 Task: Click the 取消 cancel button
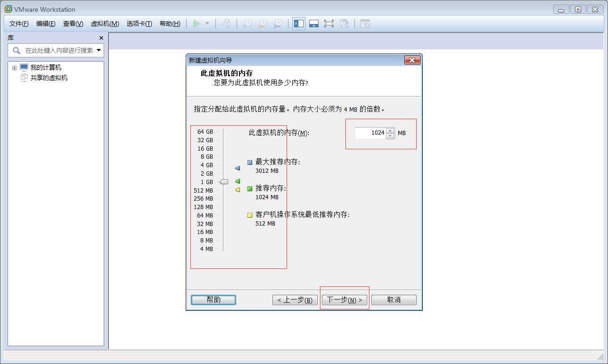pyautogui.click(x=394, y=300)
